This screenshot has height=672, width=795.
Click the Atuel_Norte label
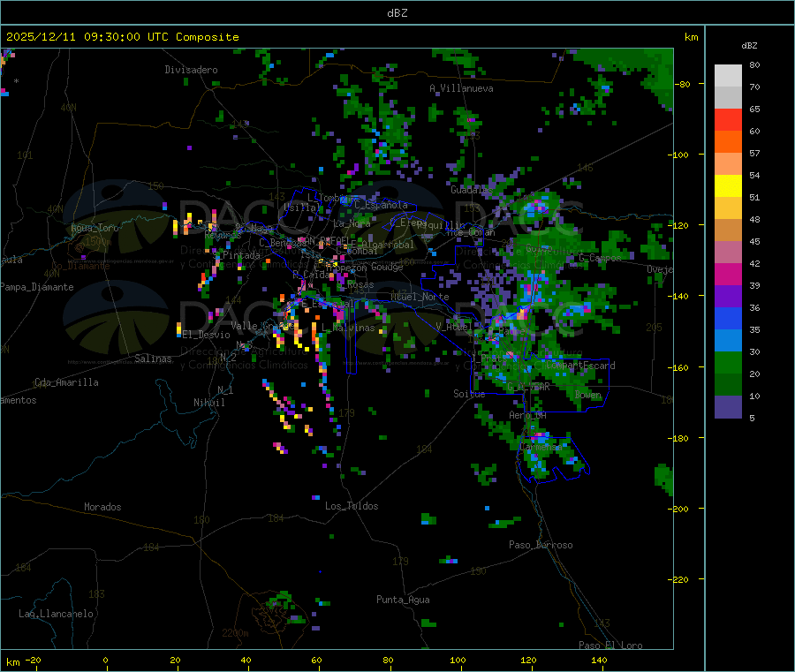(x=420, y=297)
